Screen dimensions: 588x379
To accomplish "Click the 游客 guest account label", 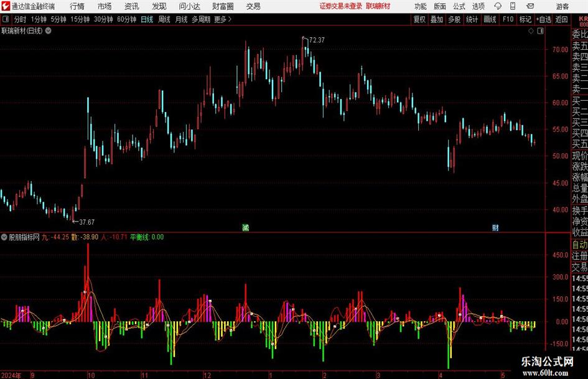I will tap(562, 6).
